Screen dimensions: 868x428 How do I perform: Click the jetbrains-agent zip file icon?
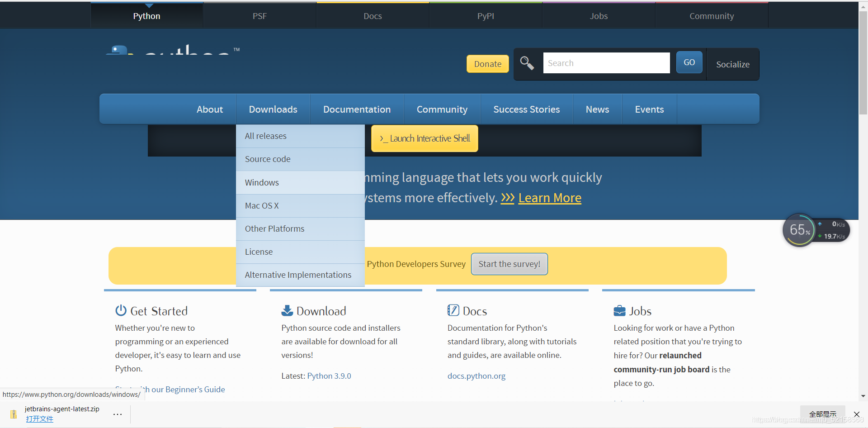tap(14, 414)
